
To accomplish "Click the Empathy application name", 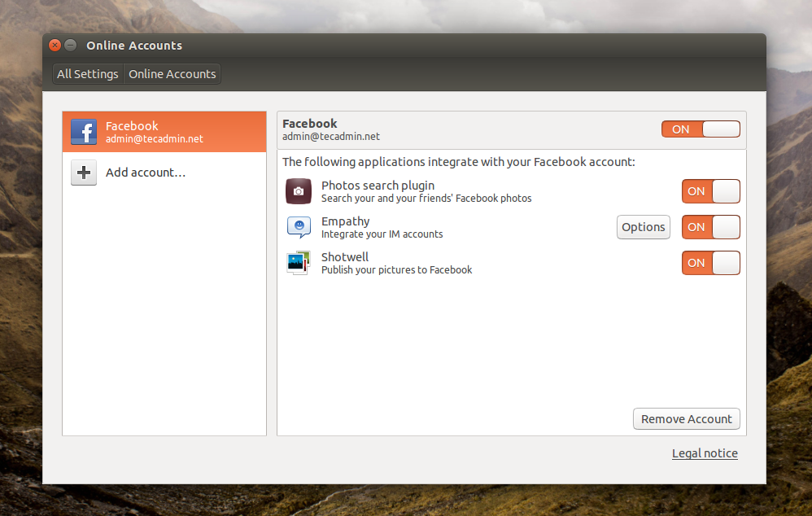I will point(346,221).
